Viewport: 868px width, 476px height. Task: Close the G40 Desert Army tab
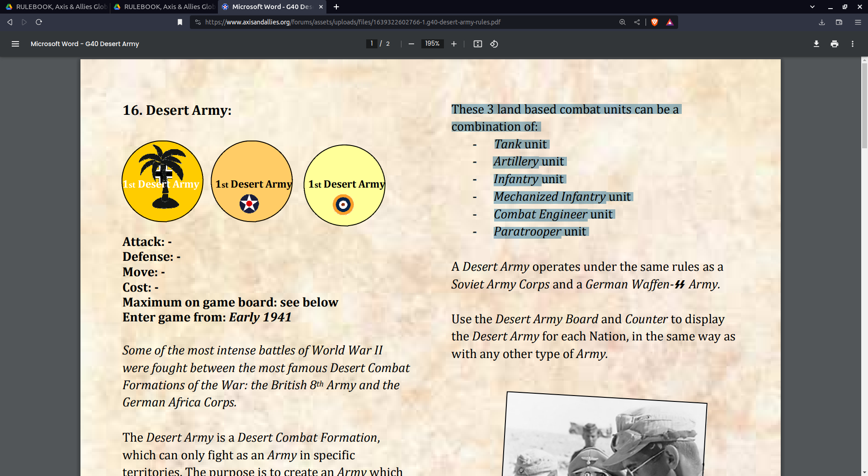tap(321, 7)
